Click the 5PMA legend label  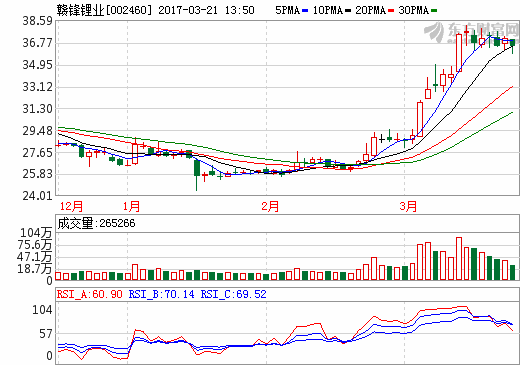tap(287, 10)
